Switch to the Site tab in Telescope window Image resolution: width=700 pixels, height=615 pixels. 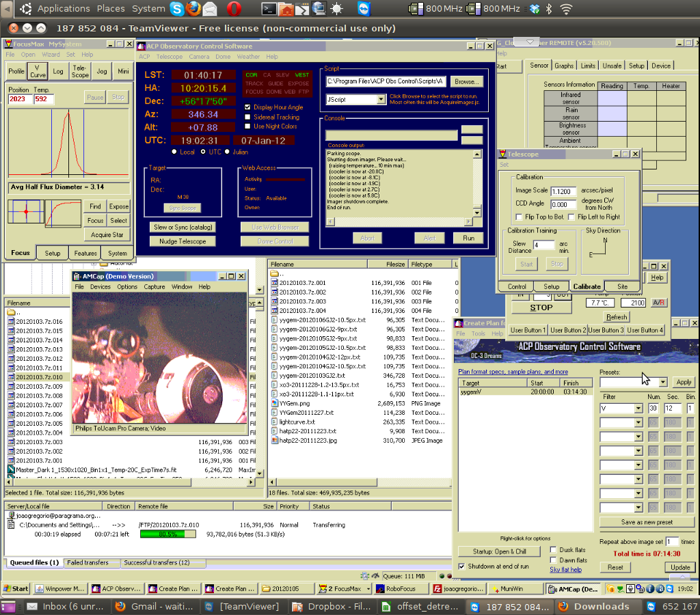(x=622, y=286)
